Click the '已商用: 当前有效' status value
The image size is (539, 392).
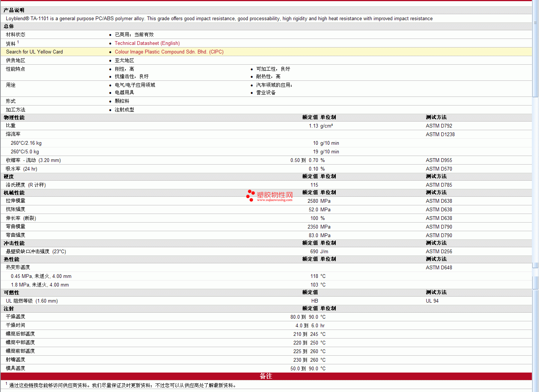[134, 34]
